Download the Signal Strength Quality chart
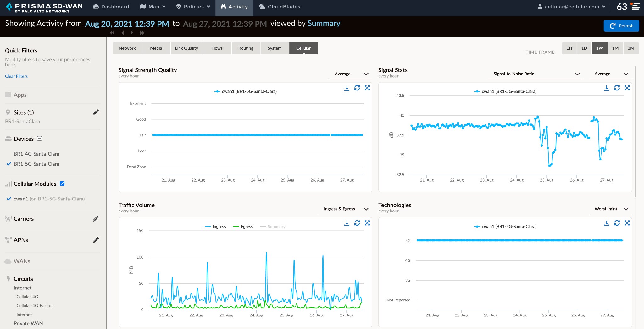 click(x=347, y=88)
